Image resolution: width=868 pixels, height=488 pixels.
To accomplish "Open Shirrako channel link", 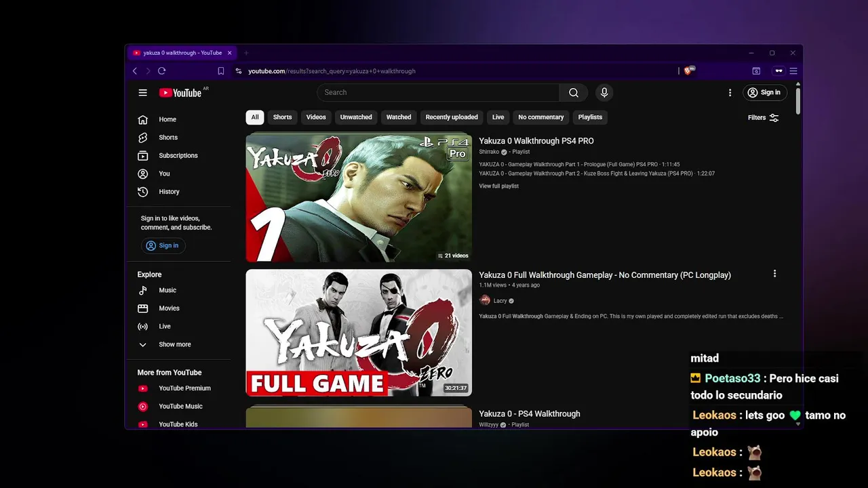I will click(489, 152).
